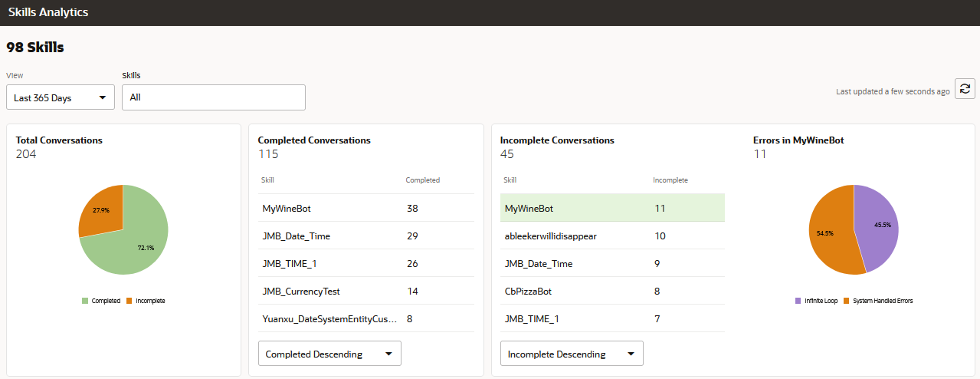Click the orange 27.9% Incomplete pie slice

[x=101, y=209]
